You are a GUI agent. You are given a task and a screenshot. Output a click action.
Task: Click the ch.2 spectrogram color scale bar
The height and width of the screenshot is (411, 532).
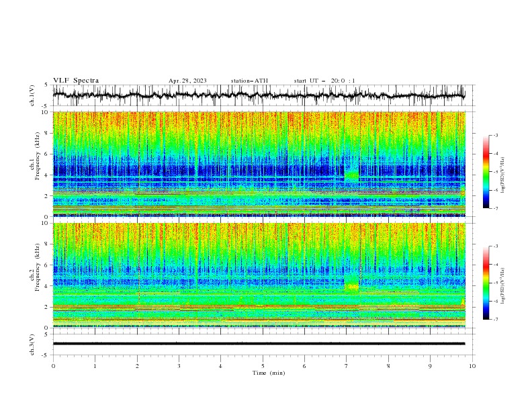point(486,283)
